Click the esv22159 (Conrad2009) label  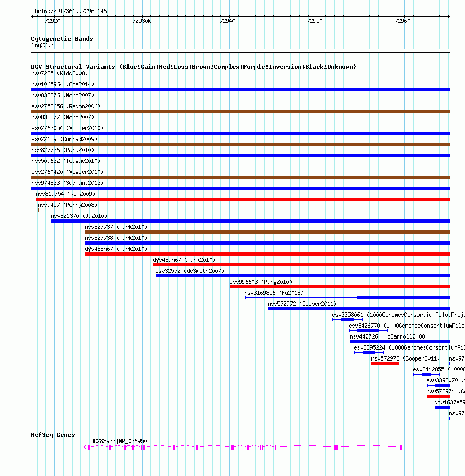(64, 139)
